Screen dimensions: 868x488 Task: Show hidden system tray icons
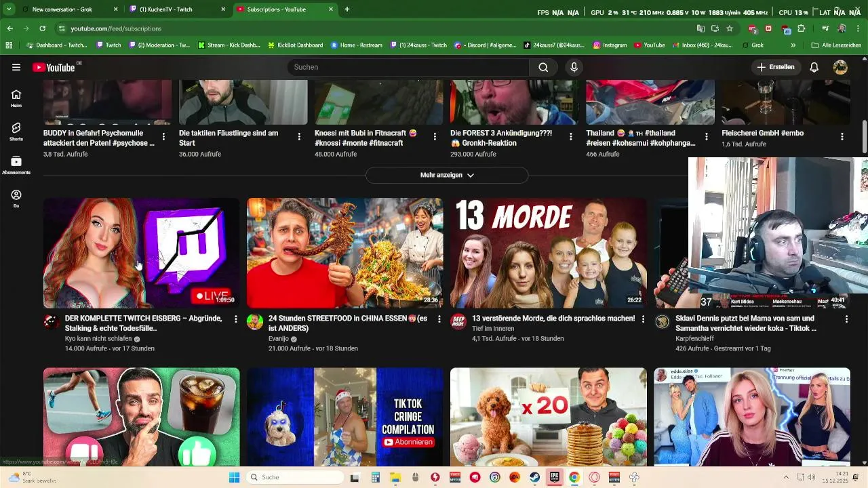coord(786,477)
